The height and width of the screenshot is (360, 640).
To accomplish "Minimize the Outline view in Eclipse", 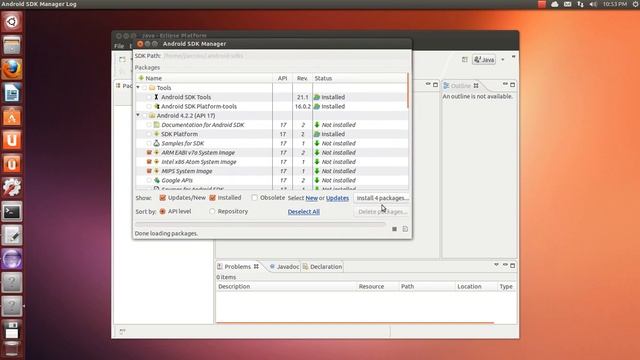I will (x=505, y=84).
